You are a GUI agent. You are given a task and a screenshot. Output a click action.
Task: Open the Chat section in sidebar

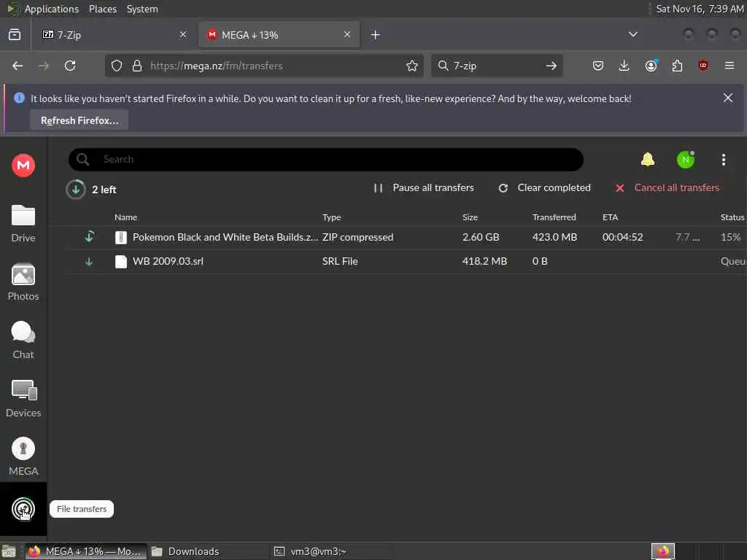(x=23, y=340)
